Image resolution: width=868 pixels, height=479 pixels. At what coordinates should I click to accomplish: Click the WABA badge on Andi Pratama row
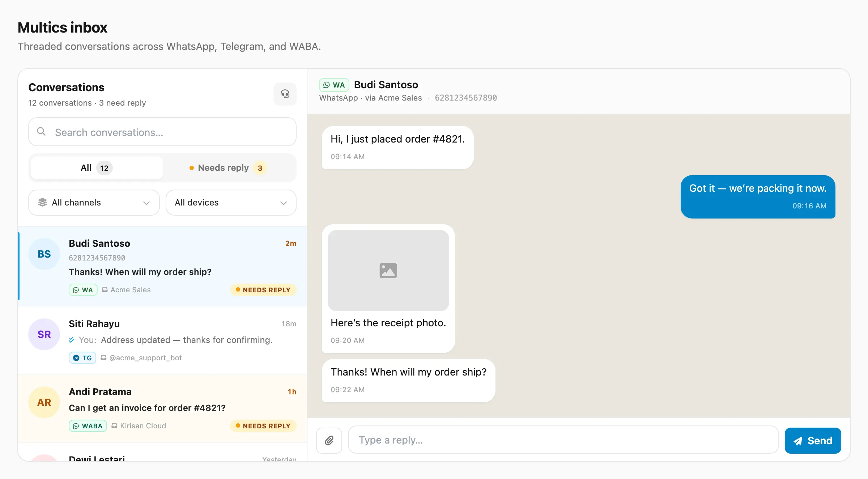(x=88, y=426)
